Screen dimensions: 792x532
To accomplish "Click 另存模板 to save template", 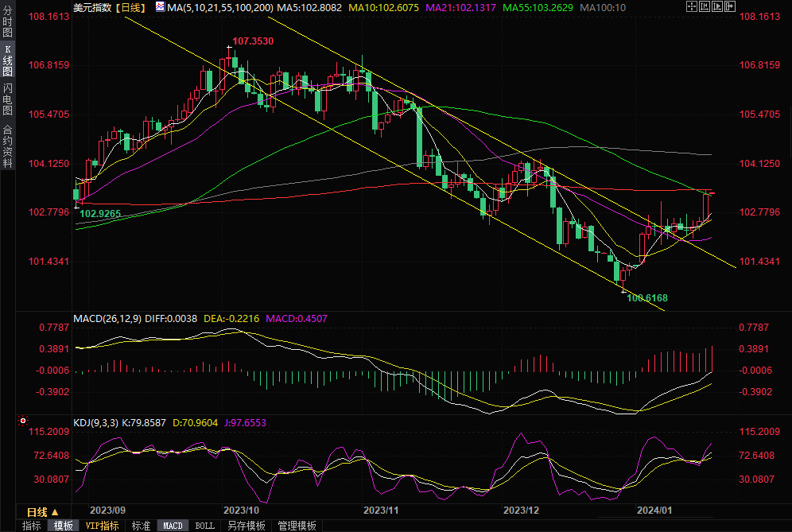I will click(246, 526).
